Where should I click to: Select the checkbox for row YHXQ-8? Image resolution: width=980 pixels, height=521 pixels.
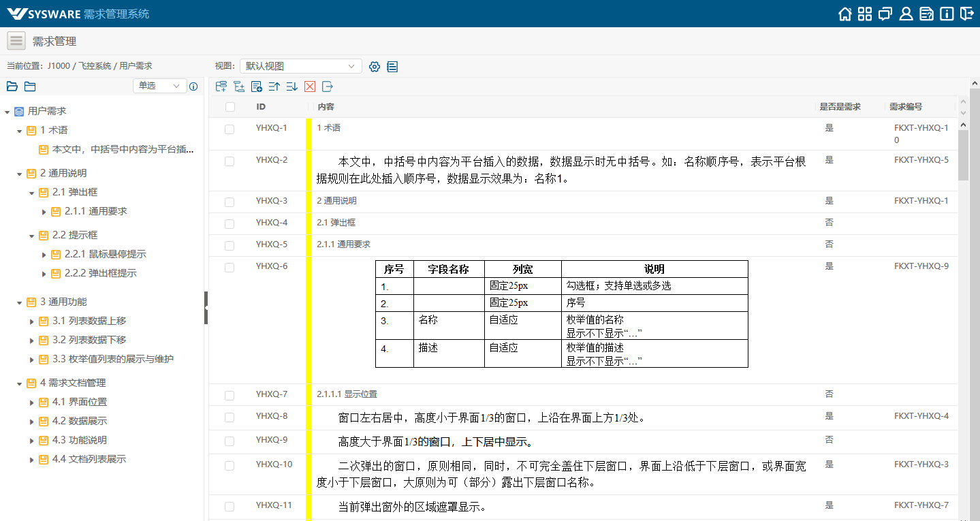point(230,417)
